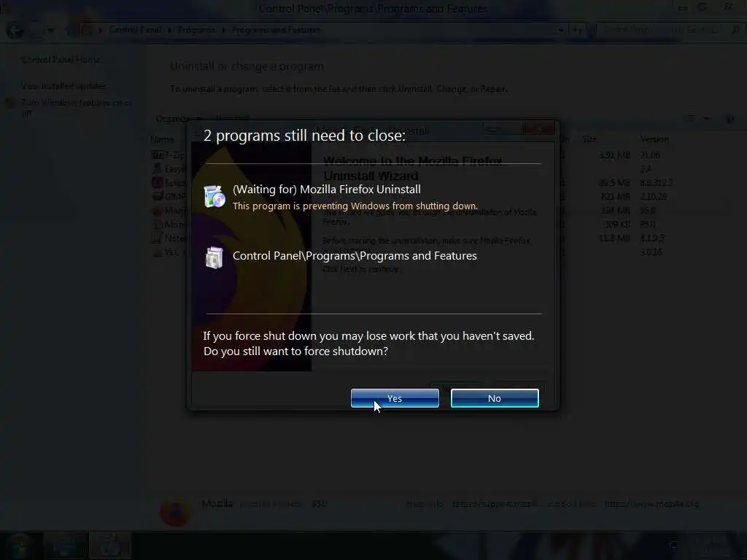This screenshot has width=747, height=560.
Task: Click 'This program is preventing Windows' message
Action: [x=355, y=206]
